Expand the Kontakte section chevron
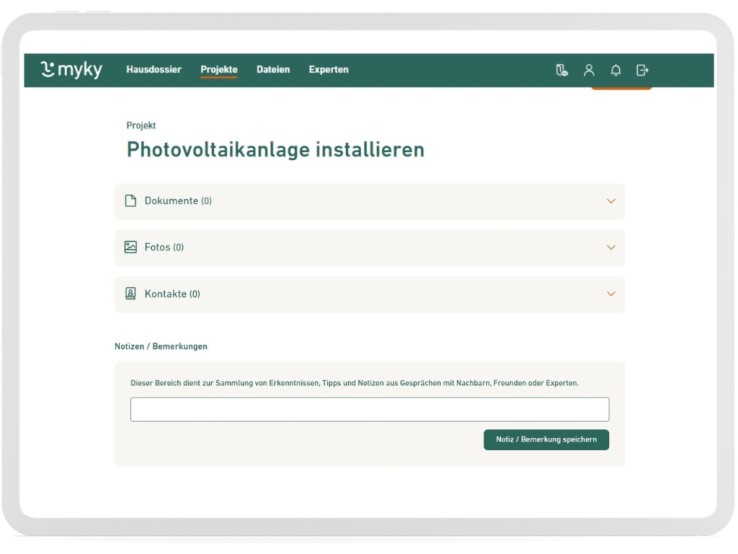Viewport: 738px width, 554px height. coord(611,294)
